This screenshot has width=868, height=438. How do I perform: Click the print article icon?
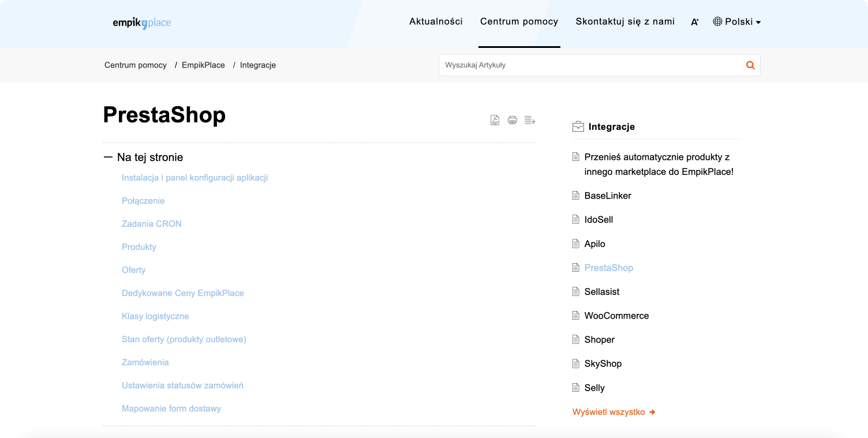512,120
